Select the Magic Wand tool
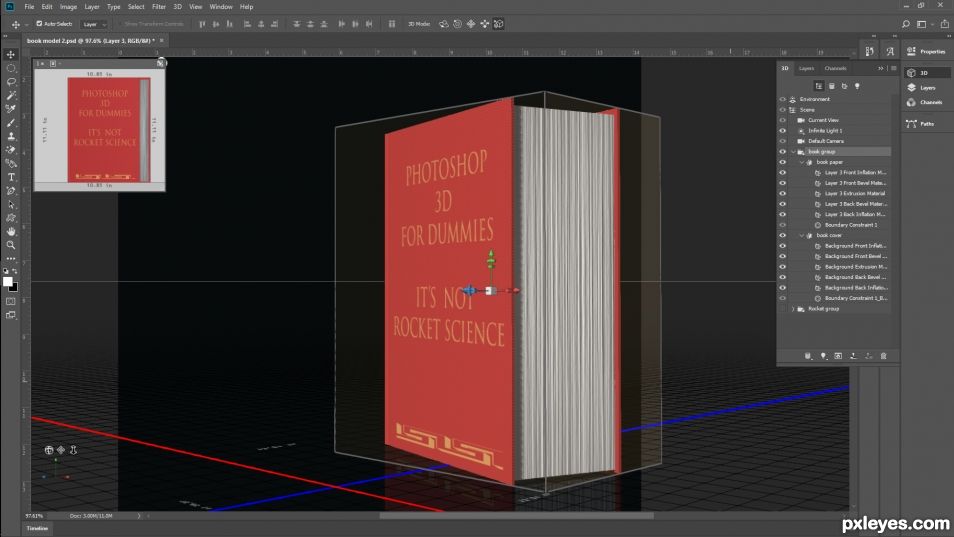 coord(11,95)
